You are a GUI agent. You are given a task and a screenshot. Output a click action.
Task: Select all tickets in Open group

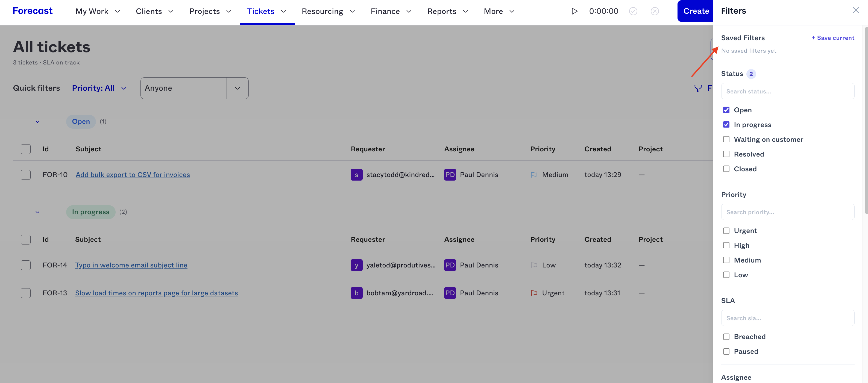click(26, 149)
